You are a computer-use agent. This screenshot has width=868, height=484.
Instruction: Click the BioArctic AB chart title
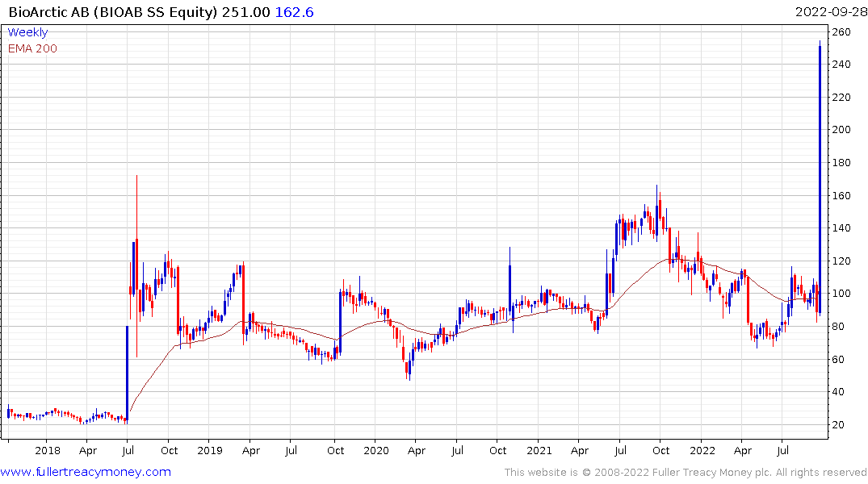pos(113,12)
